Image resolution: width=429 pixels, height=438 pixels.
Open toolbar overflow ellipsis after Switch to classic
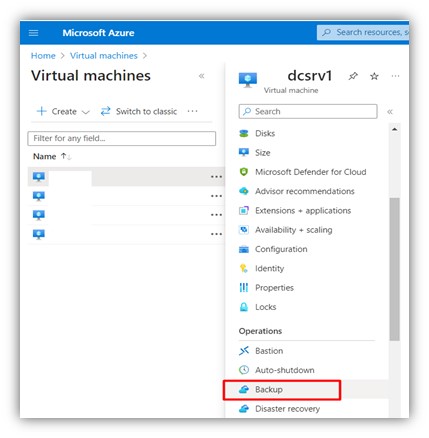192,111
